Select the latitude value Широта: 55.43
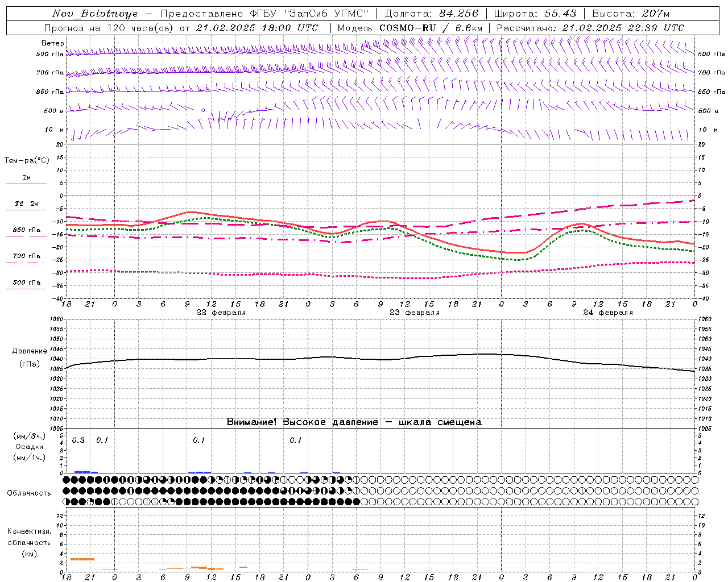The image size is (728, 582). (535, 14)
